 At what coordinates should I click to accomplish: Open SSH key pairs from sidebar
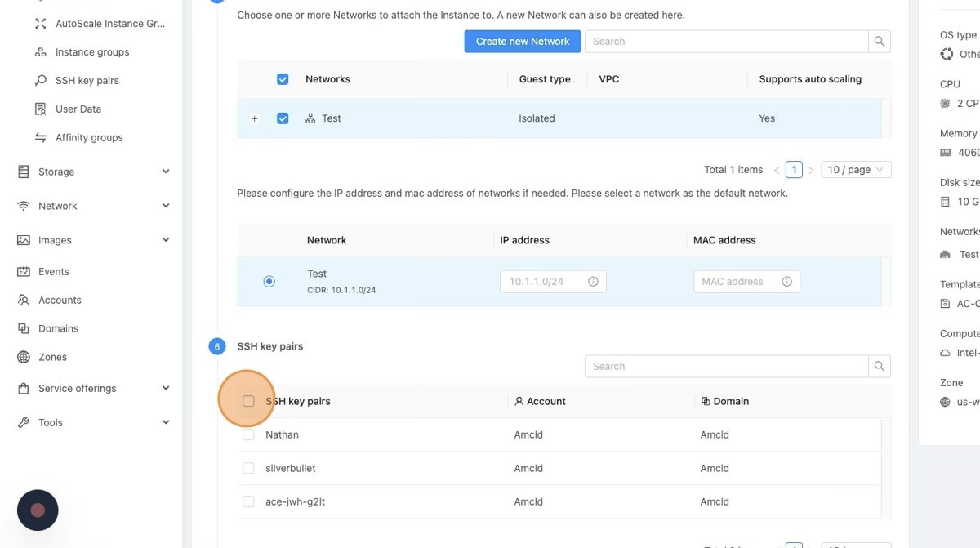tap(87, 81)
